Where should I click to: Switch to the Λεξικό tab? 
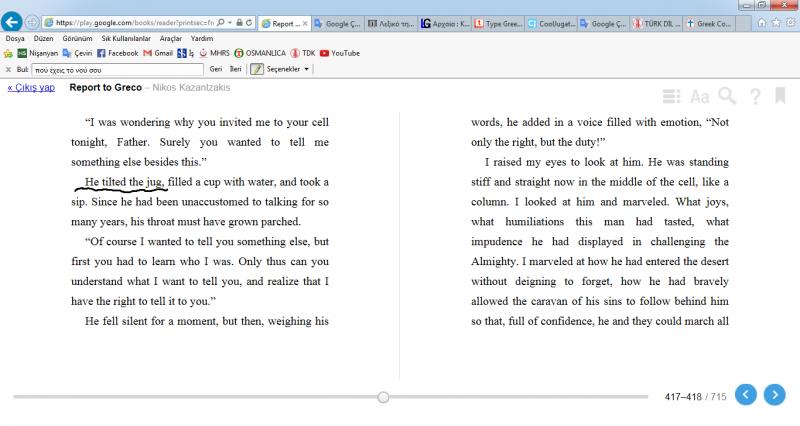pyautogui.click(x=391, y=23)
